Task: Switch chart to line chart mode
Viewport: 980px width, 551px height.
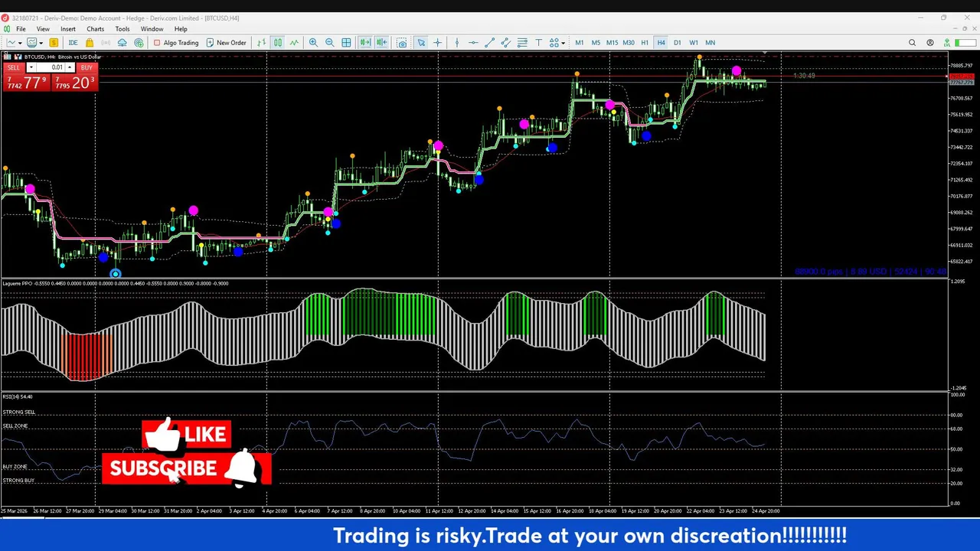Action: pos(294,43)
